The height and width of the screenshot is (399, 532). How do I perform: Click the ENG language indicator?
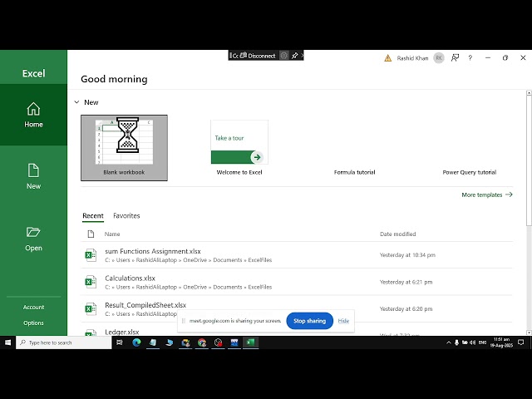(482, 342)
